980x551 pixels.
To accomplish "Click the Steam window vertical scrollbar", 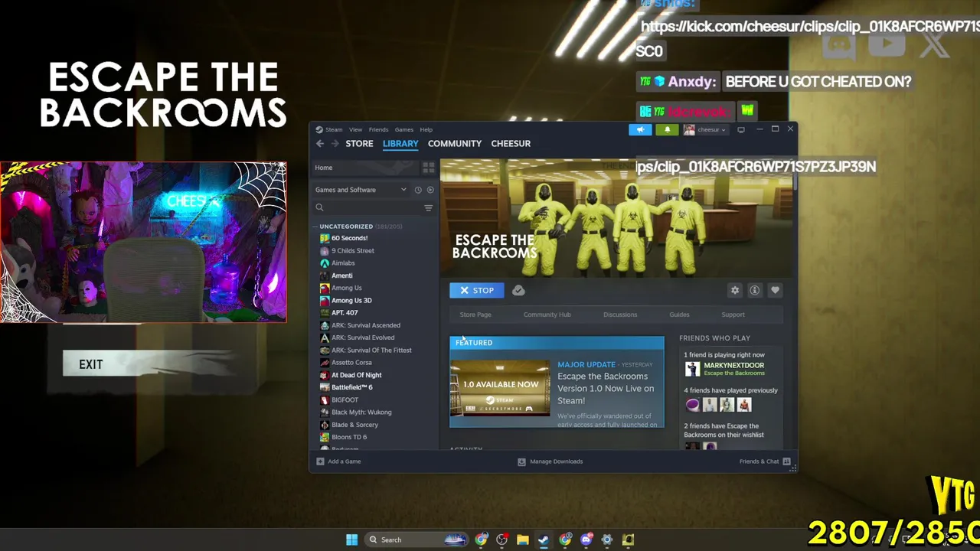I will (x=795, y=176).
